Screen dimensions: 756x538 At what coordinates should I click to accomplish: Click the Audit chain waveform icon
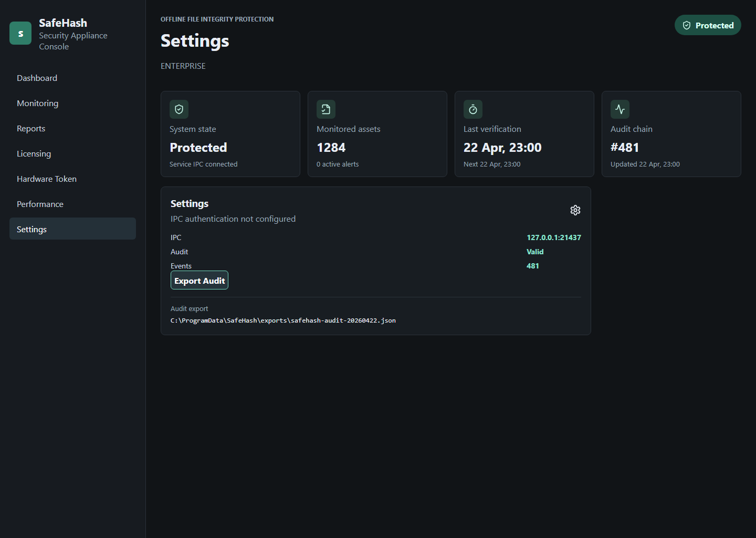619,109
